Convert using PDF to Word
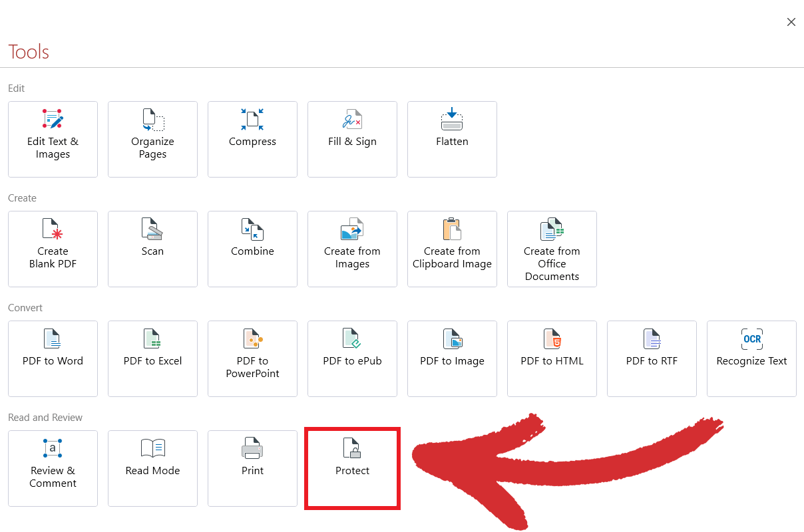This screenshot has width=804, height=532. tap(53, 358)
